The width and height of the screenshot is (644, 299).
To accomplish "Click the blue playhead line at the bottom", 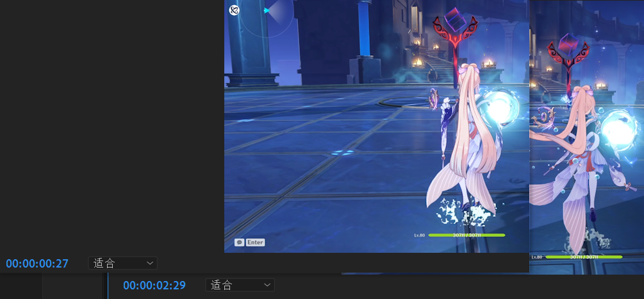I will [108, 286].
